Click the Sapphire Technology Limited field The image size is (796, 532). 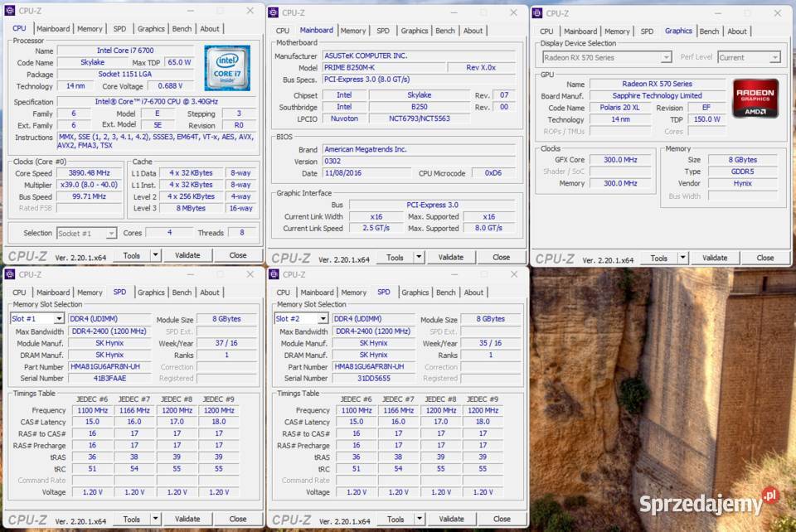tap(657, 95)
